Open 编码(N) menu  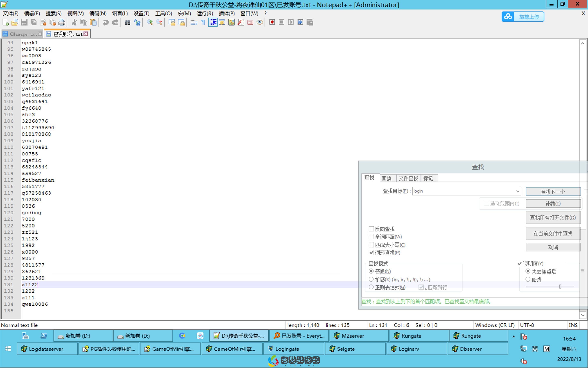[98, 14]
